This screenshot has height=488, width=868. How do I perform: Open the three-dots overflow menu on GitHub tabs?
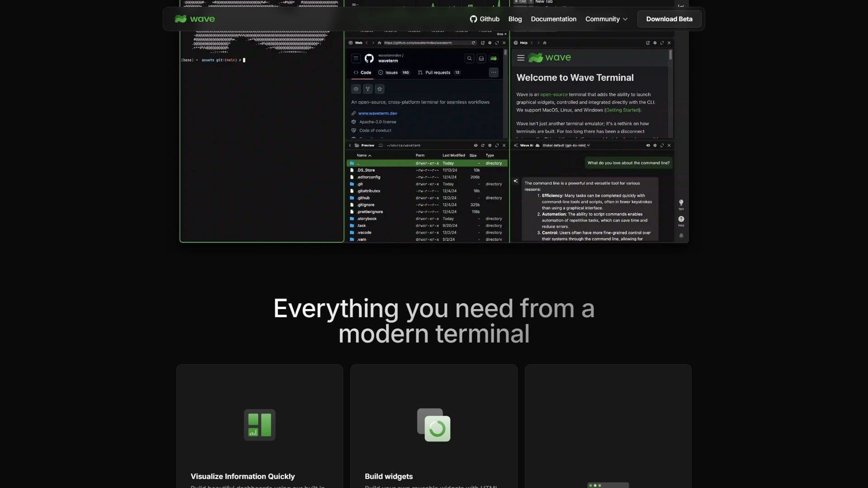coord(494,72)
